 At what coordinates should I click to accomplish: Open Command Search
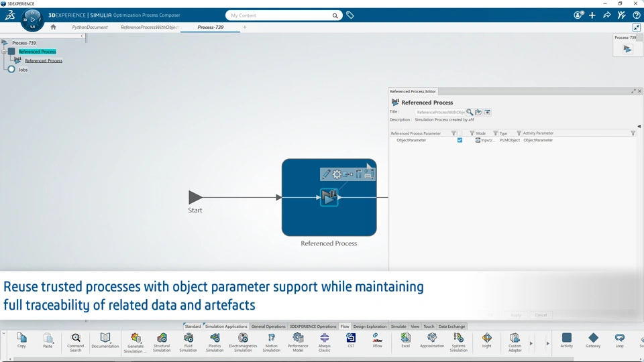[76, 343]
